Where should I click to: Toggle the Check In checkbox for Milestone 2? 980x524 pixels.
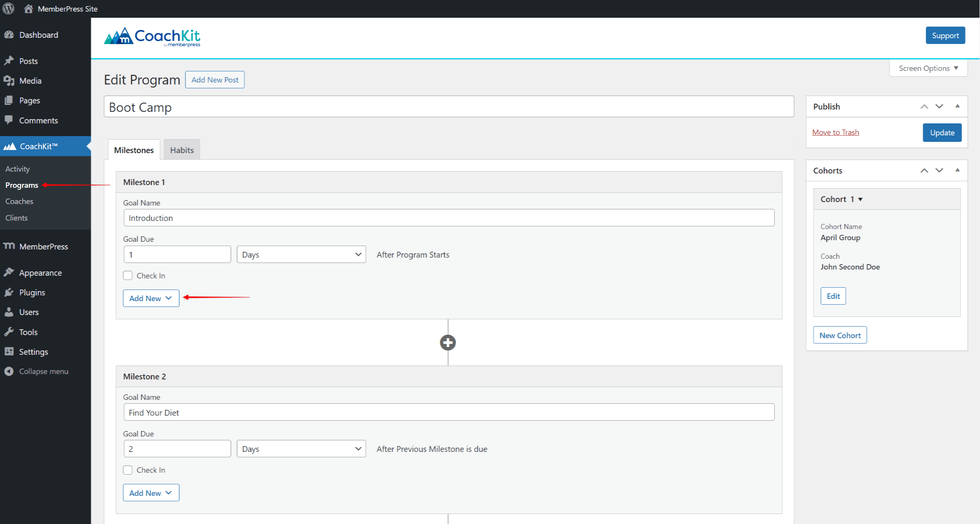point(128,470)
